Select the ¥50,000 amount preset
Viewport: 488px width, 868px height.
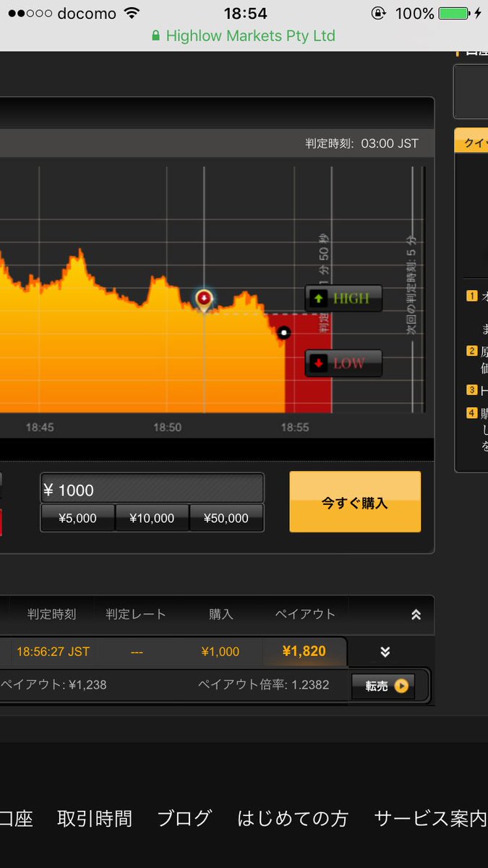(226, 518)
